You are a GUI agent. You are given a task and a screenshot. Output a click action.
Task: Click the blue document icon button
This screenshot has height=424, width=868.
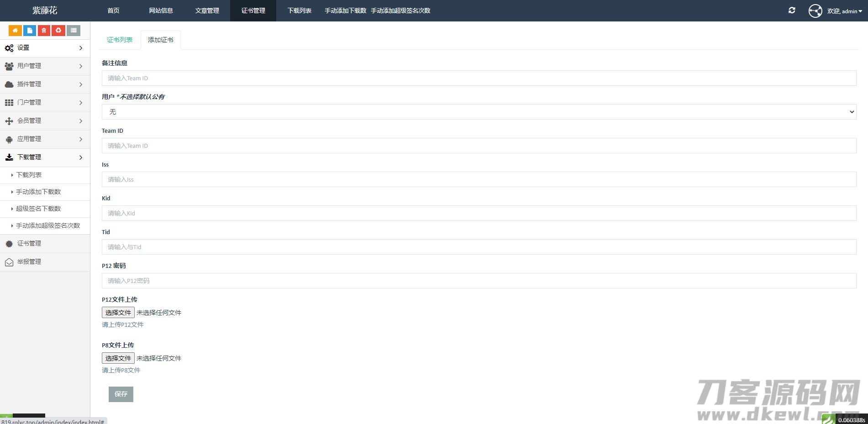coord(30,31)
